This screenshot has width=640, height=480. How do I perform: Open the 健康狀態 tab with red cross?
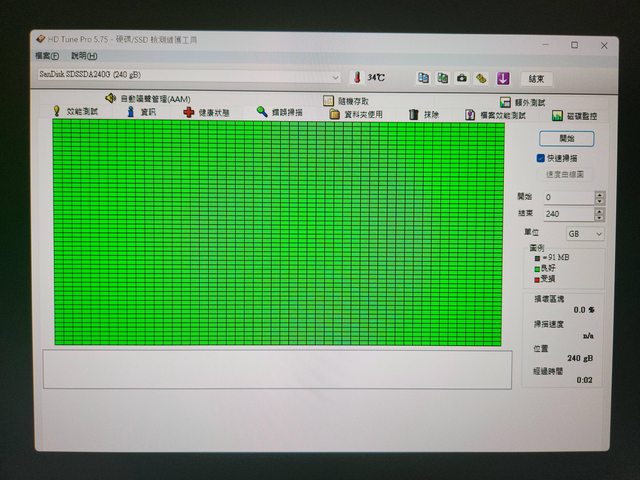(x=206, y=113)
